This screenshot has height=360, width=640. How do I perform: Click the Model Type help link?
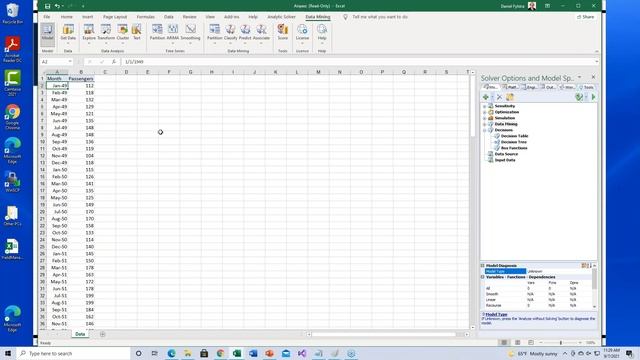pos(496,314)
